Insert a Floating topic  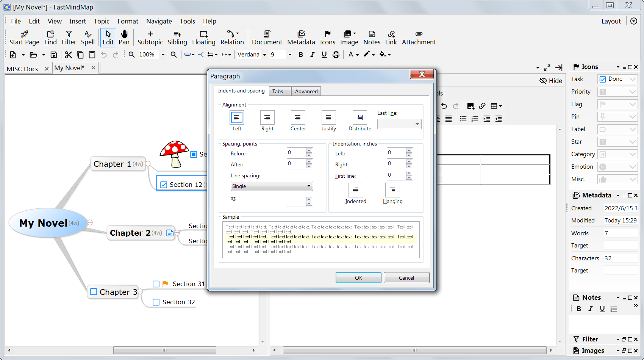(x=204, y=38)
